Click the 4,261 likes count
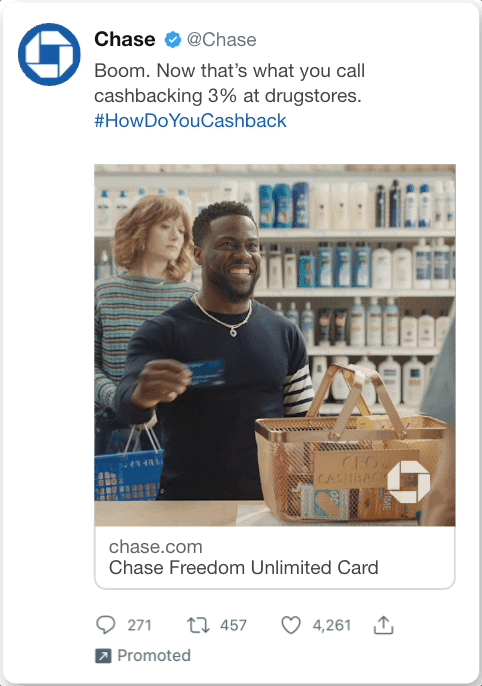The image size is (482, 686). [x=332, y=625]
